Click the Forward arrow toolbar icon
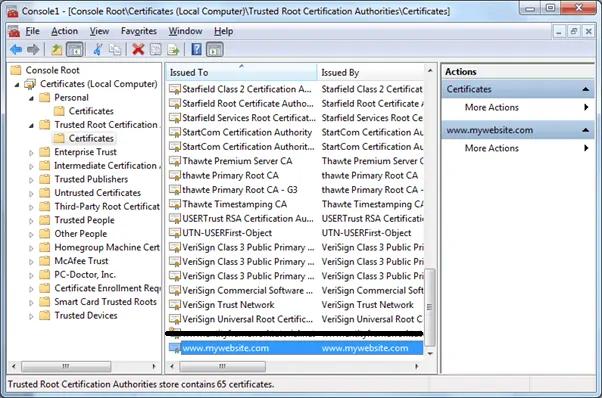602x398 pixels. click(33, 50)
